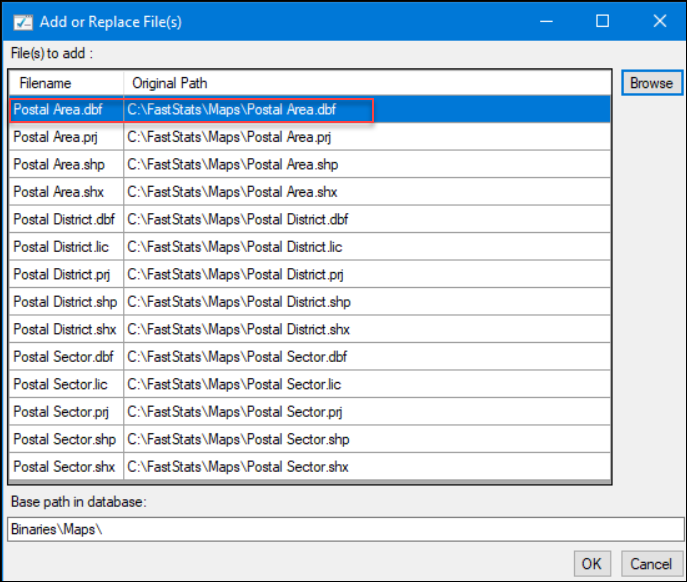Select the Postal Sector.dbf filename
Image resolution: width=687 pixels, height=582 pixels.
click(x=64, y=357)
